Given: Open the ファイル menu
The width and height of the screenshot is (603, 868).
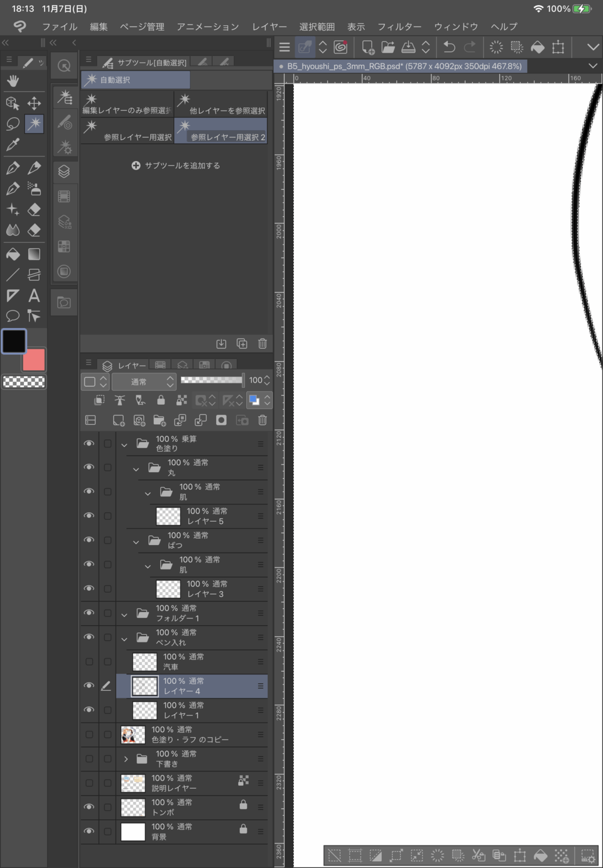Looking at the screenshot, I should (60, 26).
